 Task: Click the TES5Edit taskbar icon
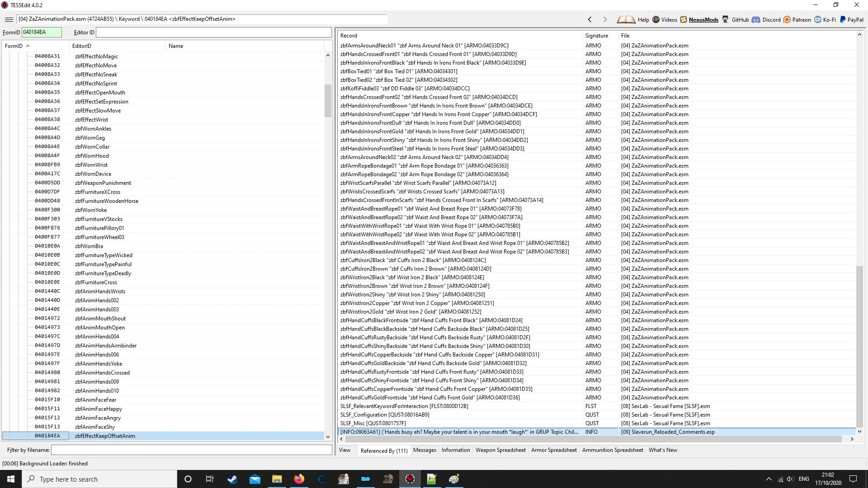(410, 479)
